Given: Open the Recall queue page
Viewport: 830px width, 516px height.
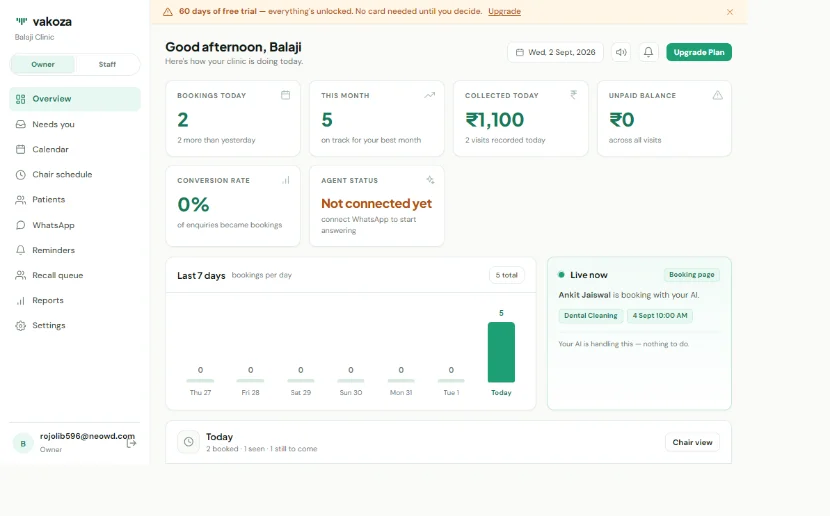Looking at the screenshot, I should coord(75,275).
